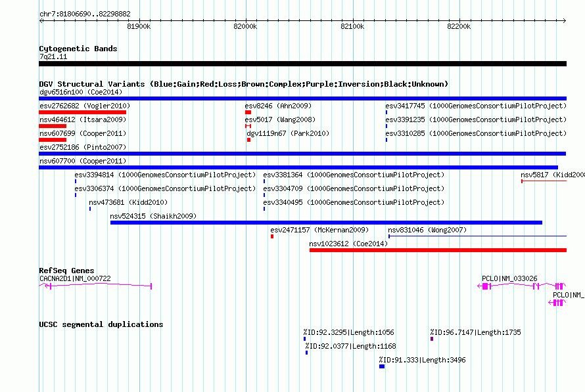Click the esv8246 (Ahn2009) label

coord(278,106)
